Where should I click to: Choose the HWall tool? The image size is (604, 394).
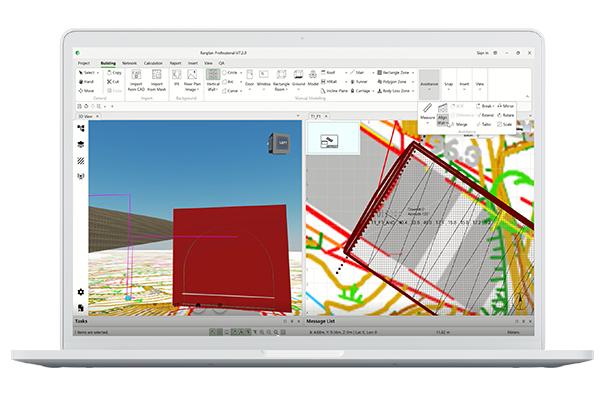click(329, 82)
